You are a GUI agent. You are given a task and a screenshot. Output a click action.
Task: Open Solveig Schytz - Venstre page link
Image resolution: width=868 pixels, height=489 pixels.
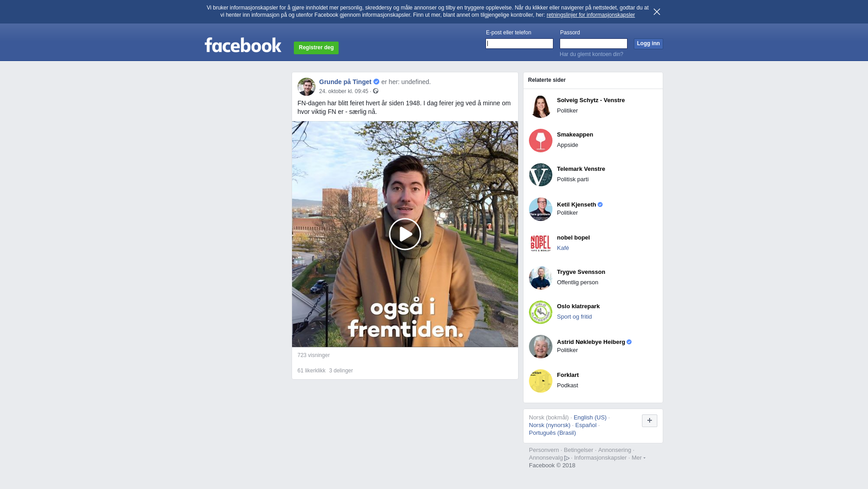pos(591,100)
